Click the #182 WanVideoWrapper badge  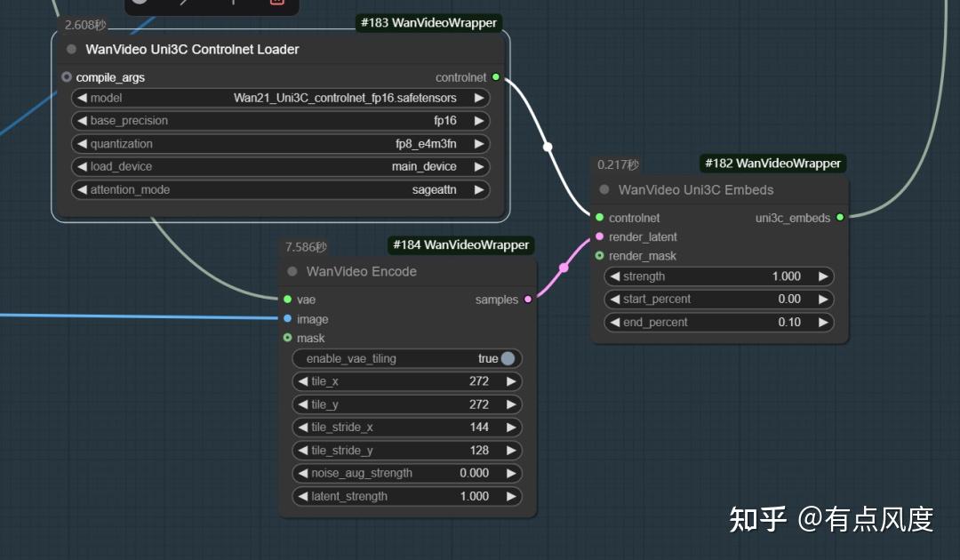coord(772,163)
